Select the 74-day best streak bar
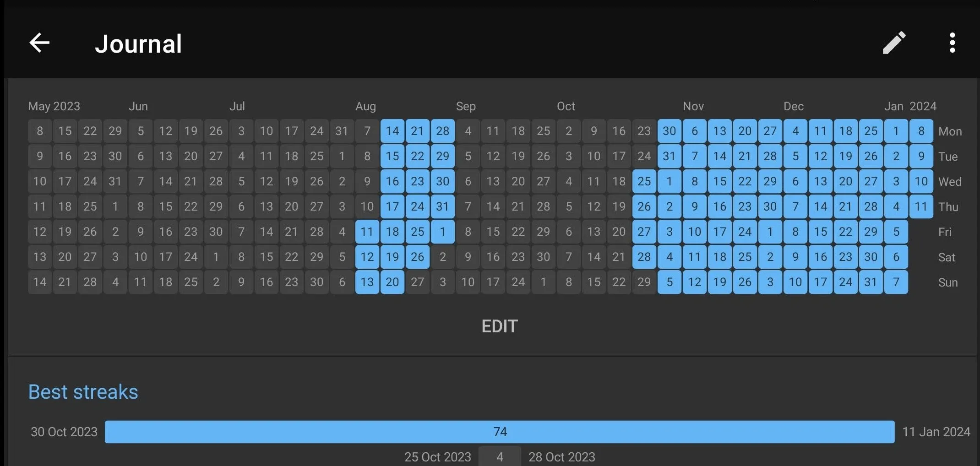Image resolution: width=980 pixels, height=466 pixels. pyautogui.click(x=499, y=432)
